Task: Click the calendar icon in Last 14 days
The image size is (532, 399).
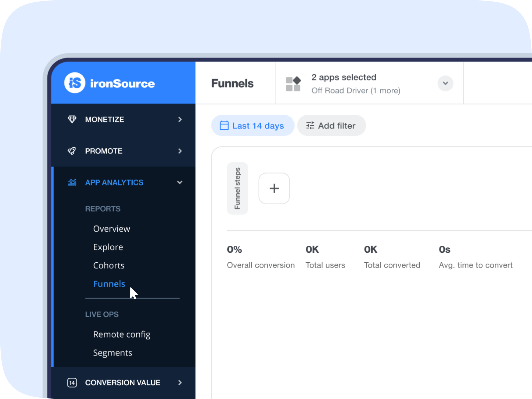Action: [224, 126]
